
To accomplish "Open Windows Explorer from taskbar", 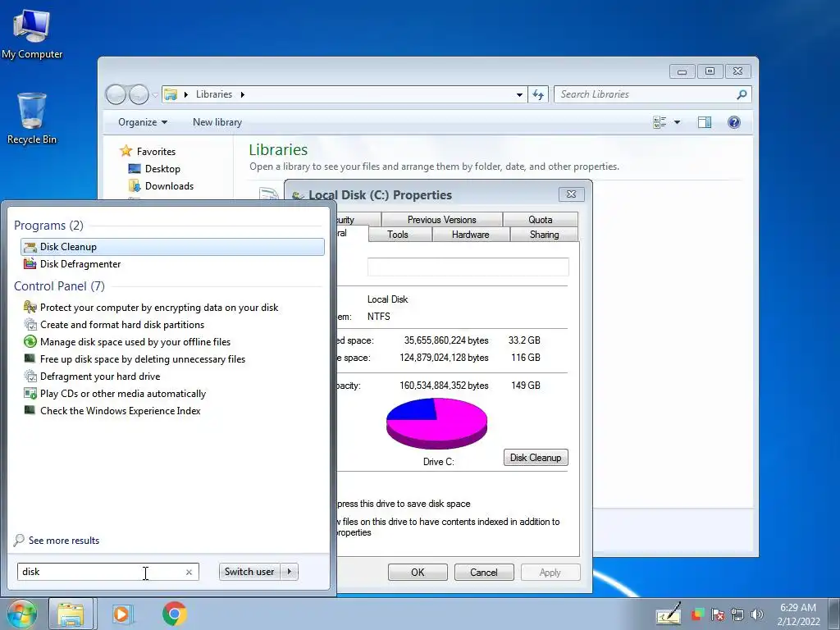I will coord(71,614).
